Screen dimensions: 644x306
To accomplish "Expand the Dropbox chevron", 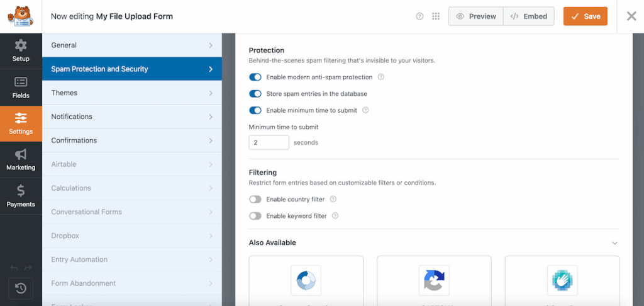I will click(x=210, y=236).
